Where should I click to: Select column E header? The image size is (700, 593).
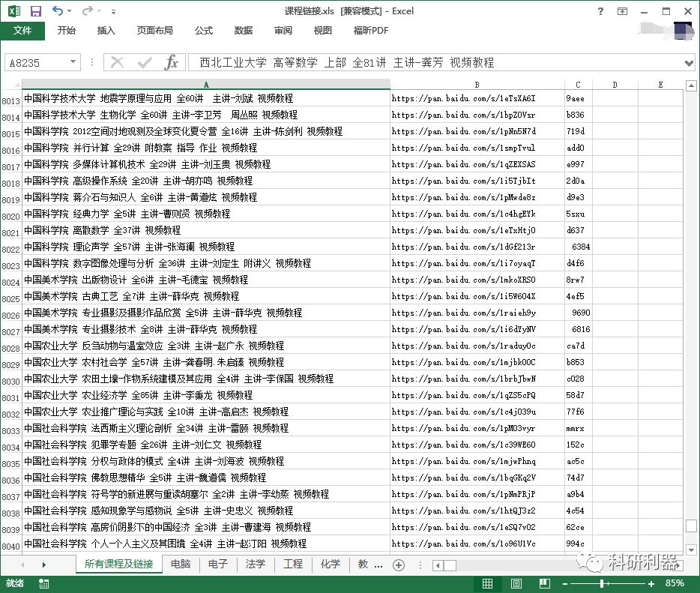[660, 85]
